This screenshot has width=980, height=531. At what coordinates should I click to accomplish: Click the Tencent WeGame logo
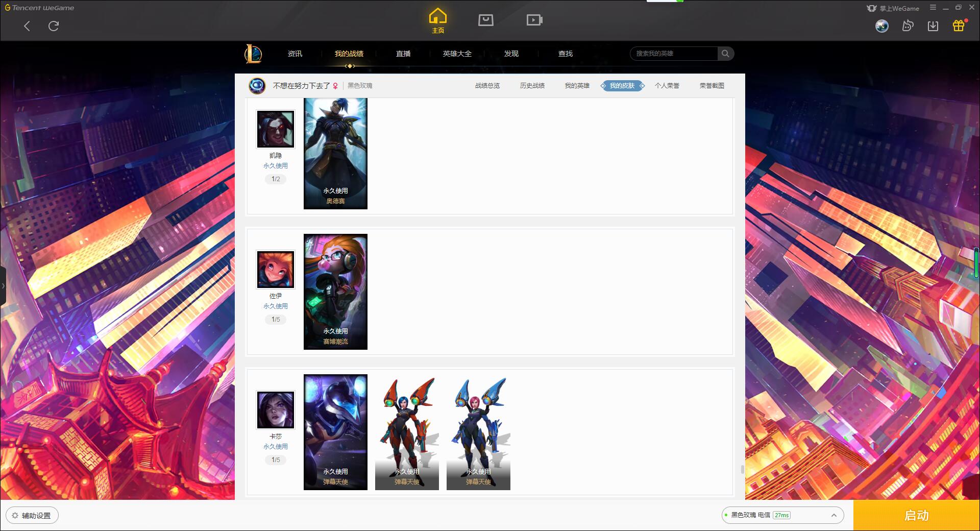click(x=39, y=8)
